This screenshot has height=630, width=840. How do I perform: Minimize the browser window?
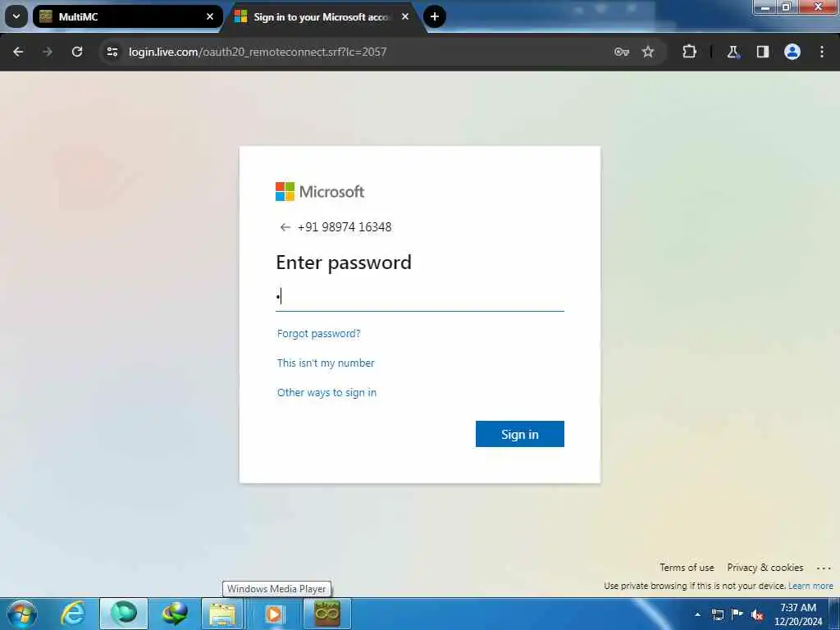[765, 7]
